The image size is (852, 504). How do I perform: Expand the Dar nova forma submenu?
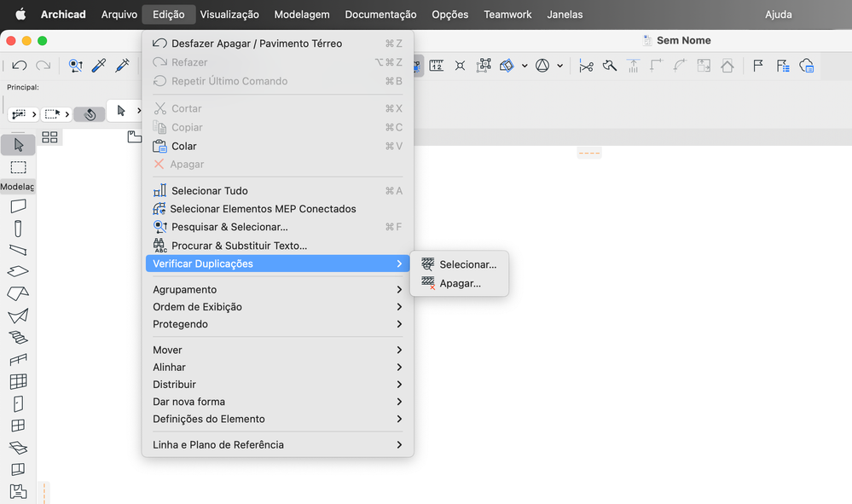(x=278, y=402)
